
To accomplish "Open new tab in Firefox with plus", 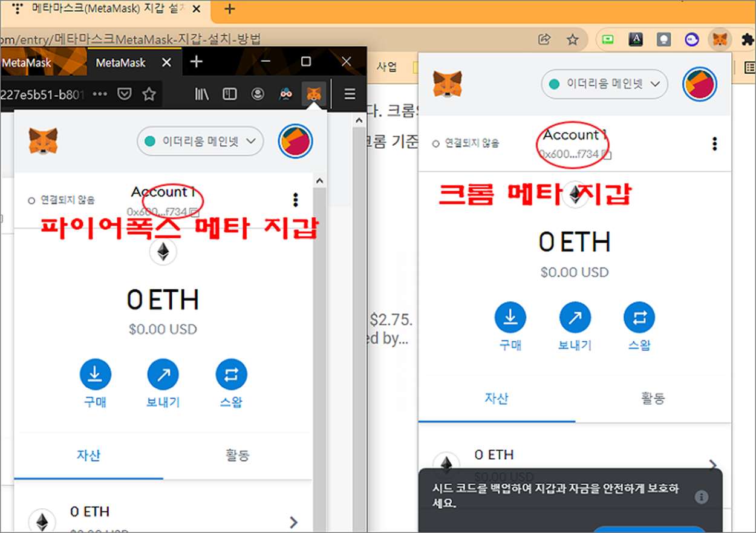I will pyautogui.click(x=197, y=62).
